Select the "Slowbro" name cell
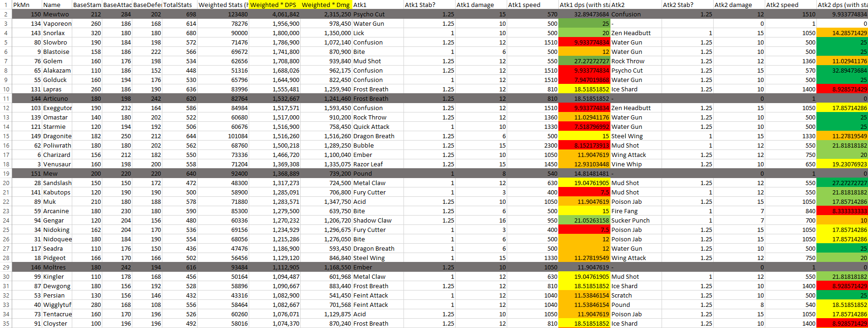This screenshot has height=328, width=868. tap(57, 42)
